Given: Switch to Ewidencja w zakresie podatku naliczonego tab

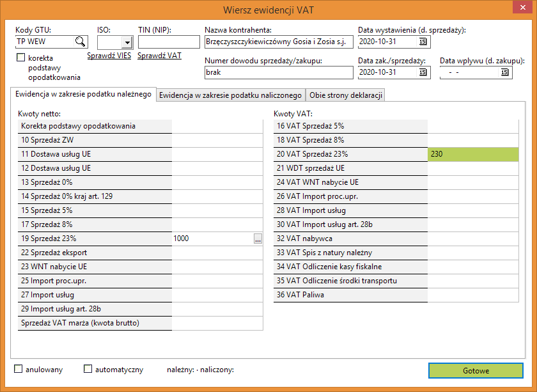Looking at the screenshot, I should [x=231, y=95].
